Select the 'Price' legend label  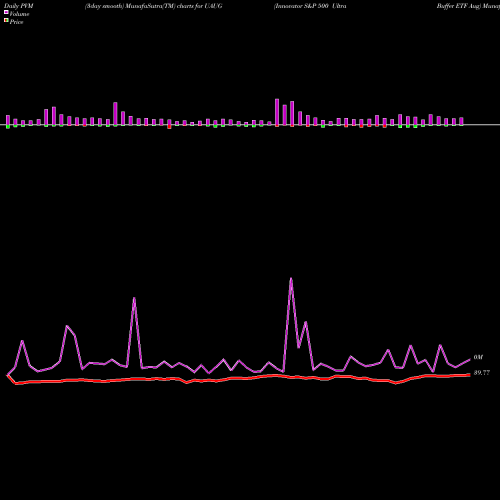tap(16, 22)
